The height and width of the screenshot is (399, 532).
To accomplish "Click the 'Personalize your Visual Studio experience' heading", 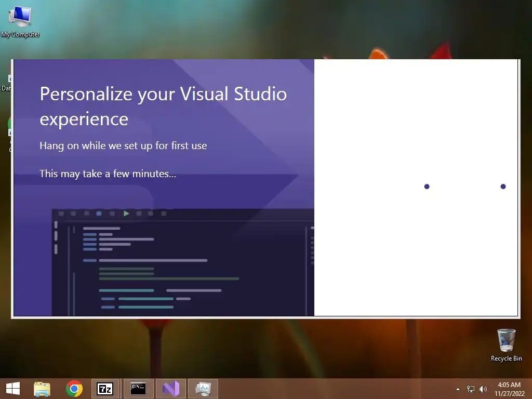I will pos(163,106).
